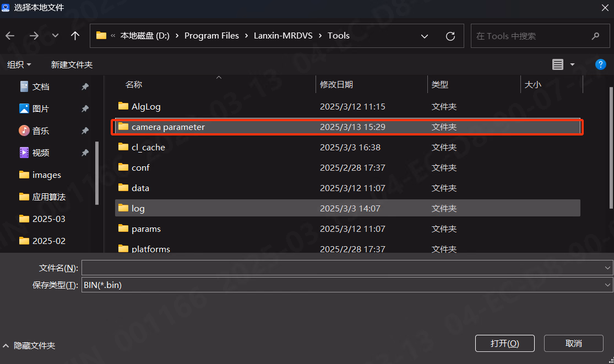Click the 打开(O) button
The image size is (614, 364).
tap(505, 343)
